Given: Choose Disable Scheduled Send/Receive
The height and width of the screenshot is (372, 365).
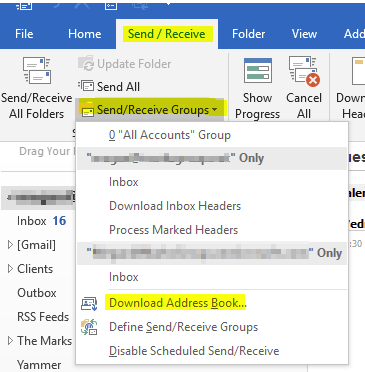Looking at the screenshot, I should pyautogui.click(x=212, y=351).
